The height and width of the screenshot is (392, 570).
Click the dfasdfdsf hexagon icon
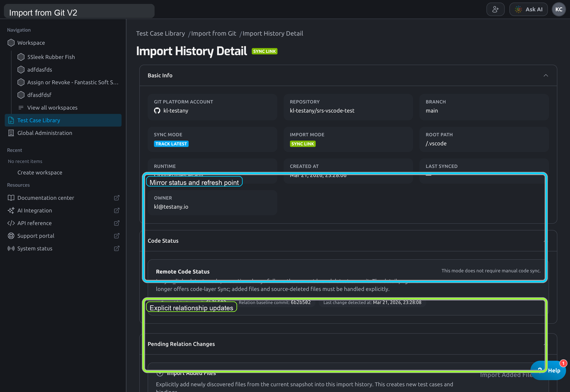pyautogui.click(x=21, y=95)
